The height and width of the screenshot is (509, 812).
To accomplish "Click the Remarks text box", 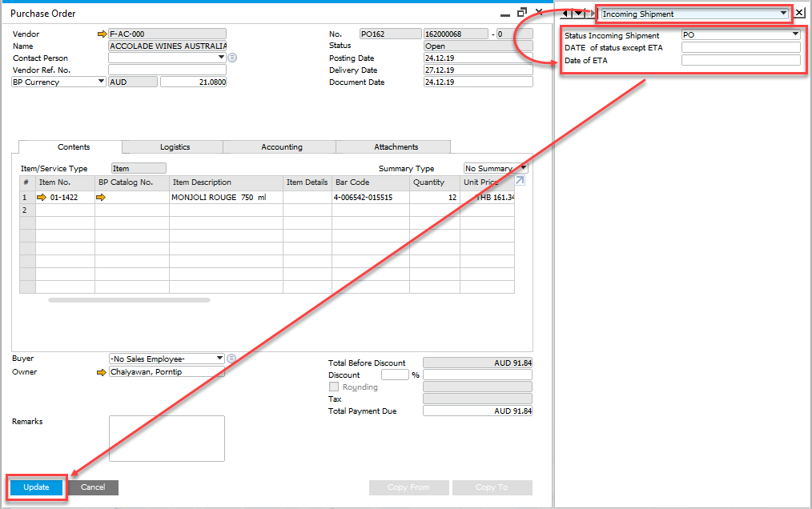I will coord(167,439).
